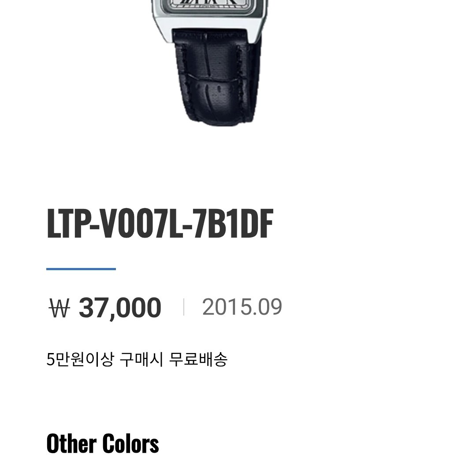Click the silver watch case

coord(209,21)
